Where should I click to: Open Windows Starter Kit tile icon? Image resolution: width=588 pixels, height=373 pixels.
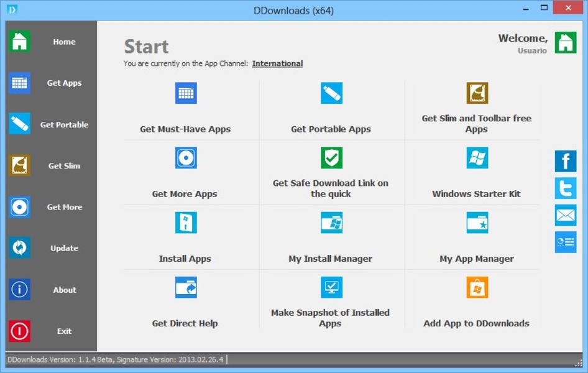pyautogui.click(x=477, y=158)
